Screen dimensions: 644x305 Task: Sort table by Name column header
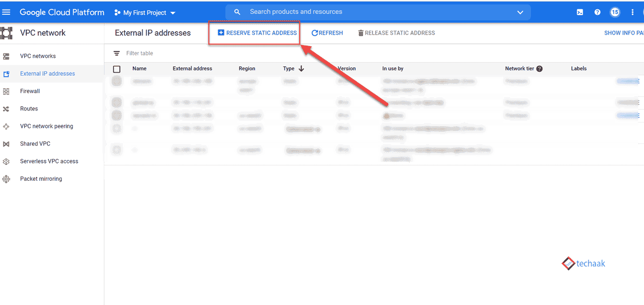point(139,69)
